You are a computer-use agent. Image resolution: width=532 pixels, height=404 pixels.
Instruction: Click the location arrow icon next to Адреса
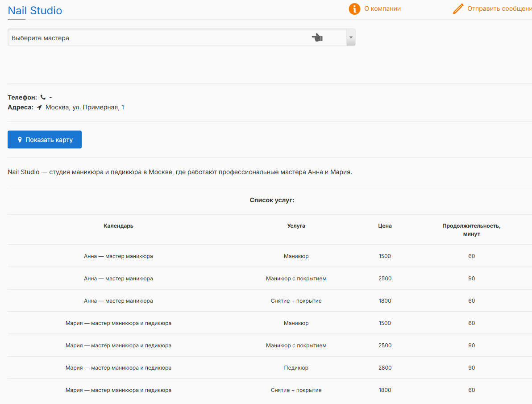pos(39,107)
